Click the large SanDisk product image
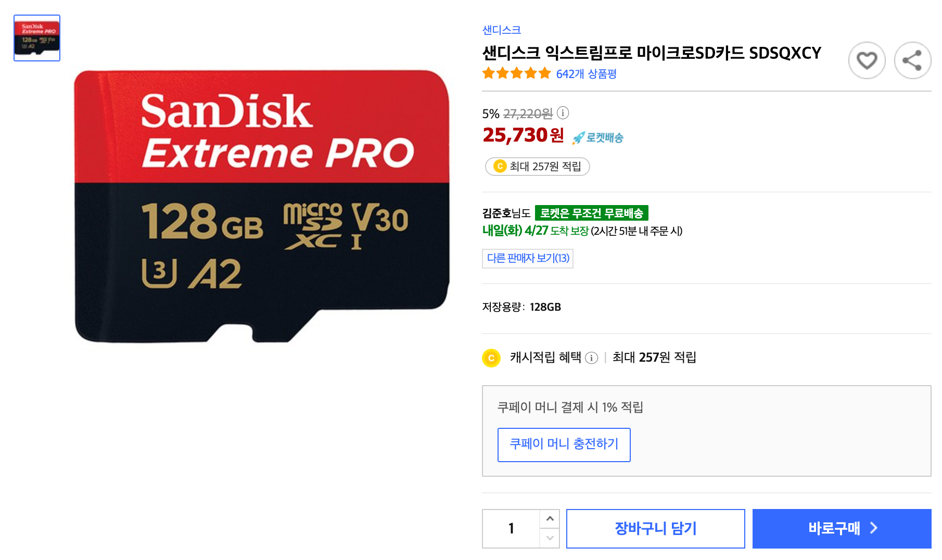The image size is (942, 560). pos(262,207)
